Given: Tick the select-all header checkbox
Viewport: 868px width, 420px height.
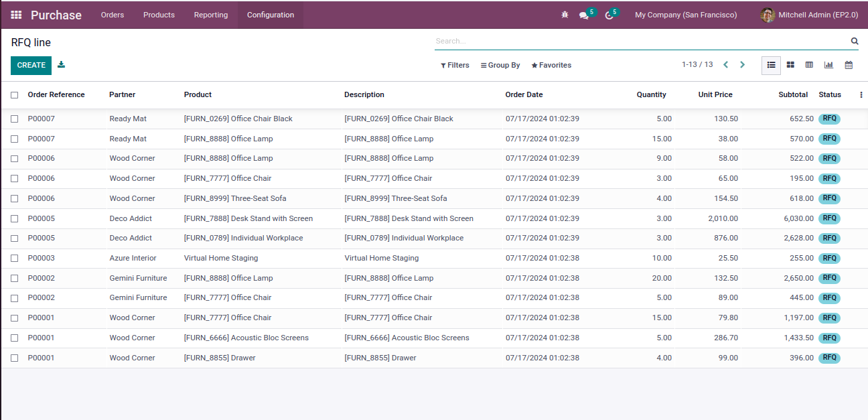Looking at the screenshot, I should tap(15, 95).
